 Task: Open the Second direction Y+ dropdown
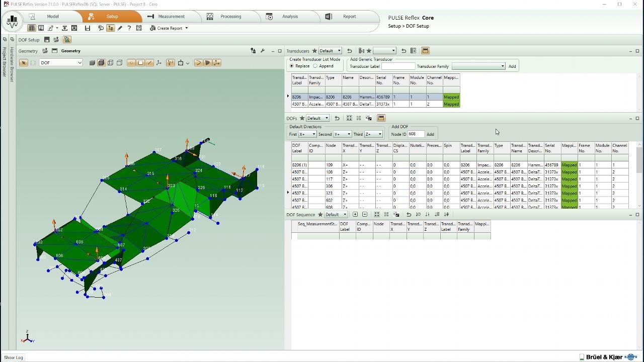click(x=342, y=134)
